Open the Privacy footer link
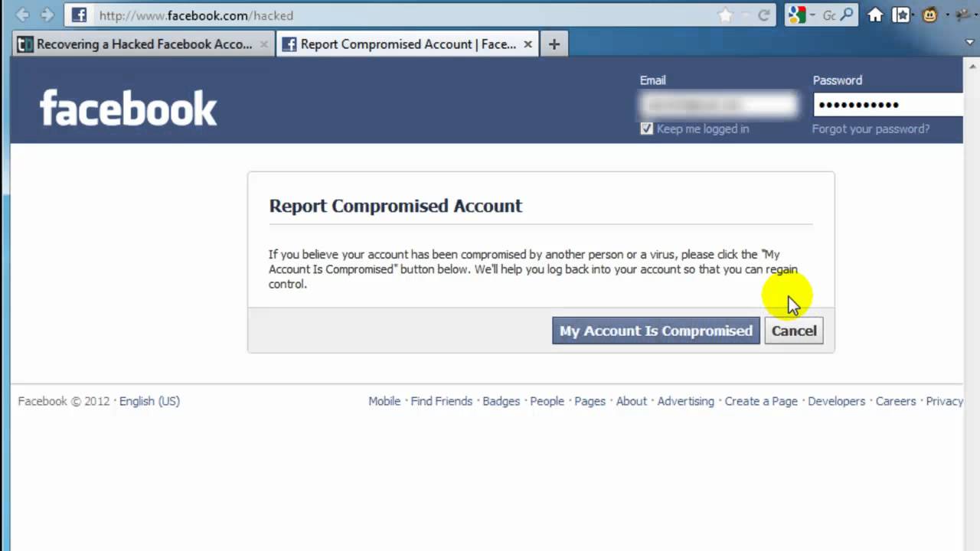 click(945, 401)
